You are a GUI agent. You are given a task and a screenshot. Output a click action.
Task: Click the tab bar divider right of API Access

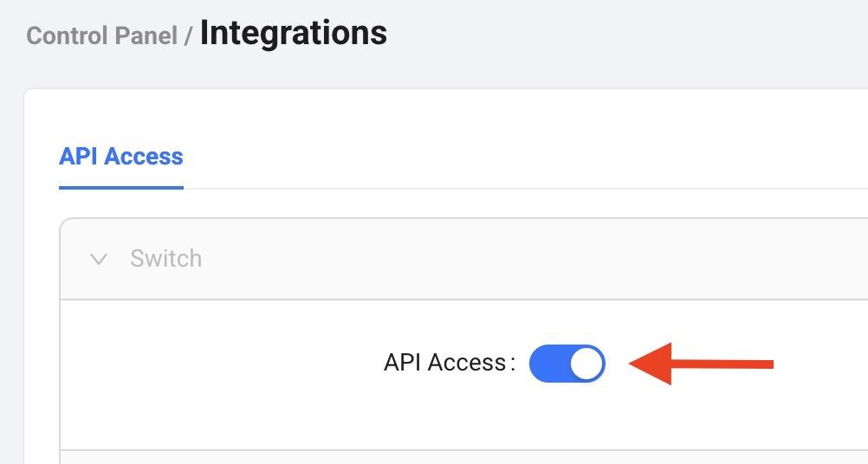(520, 188)
